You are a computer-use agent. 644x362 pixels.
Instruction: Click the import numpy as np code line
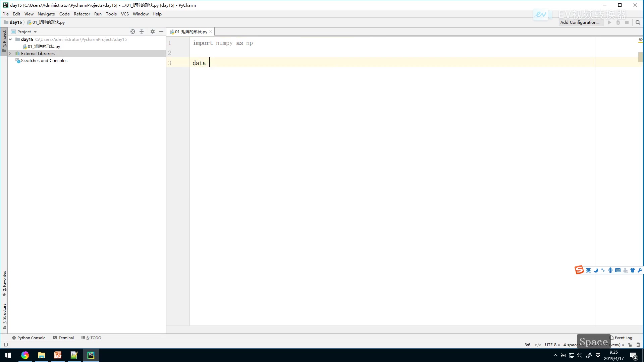(x=223, y=43)
